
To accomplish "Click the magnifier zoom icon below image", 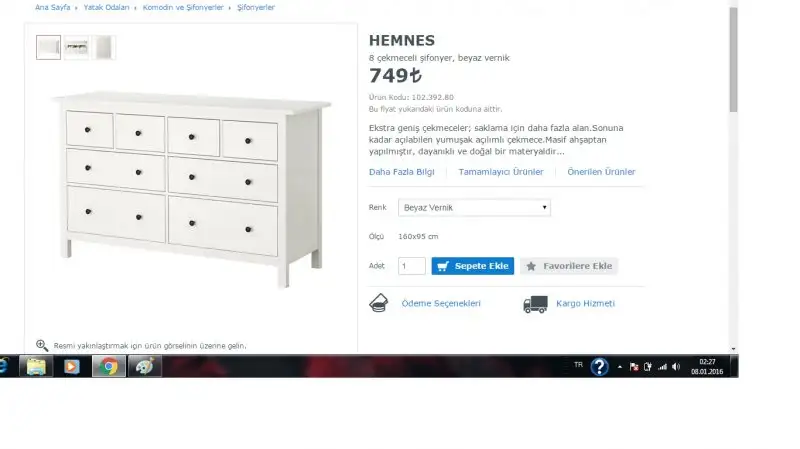I will tap(42, 345).
